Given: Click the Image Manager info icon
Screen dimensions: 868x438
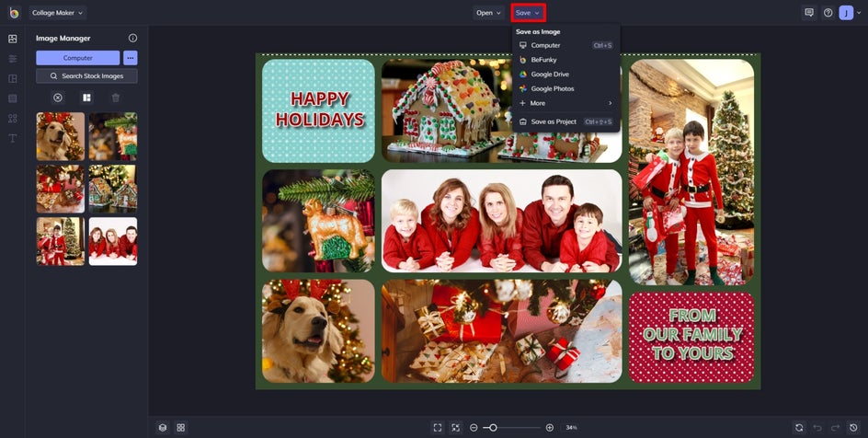Looking at the screenshot, I should click(132, 39).
